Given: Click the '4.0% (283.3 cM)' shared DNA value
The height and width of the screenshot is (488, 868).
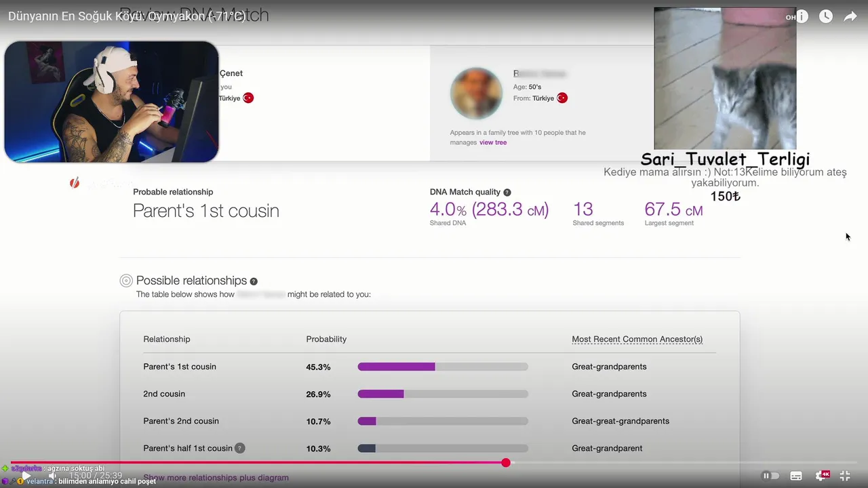Looking at the screenshot, I should point(489,209).
